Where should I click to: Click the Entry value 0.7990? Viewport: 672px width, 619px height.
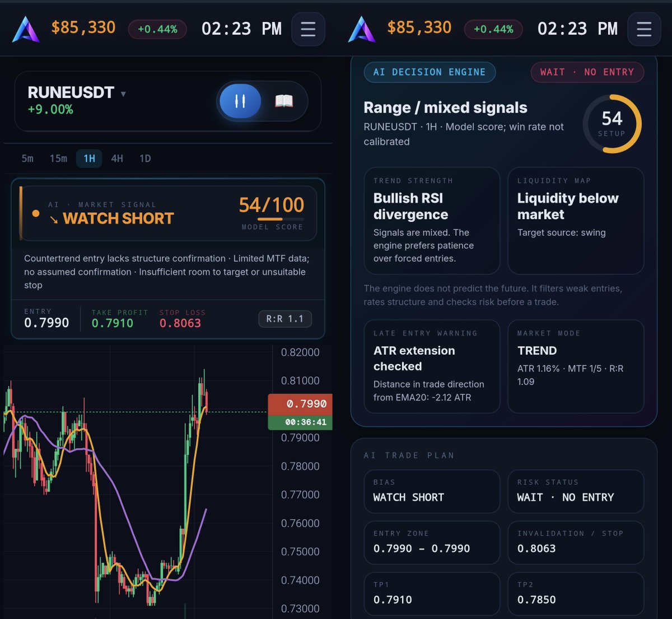pos(46,323)
